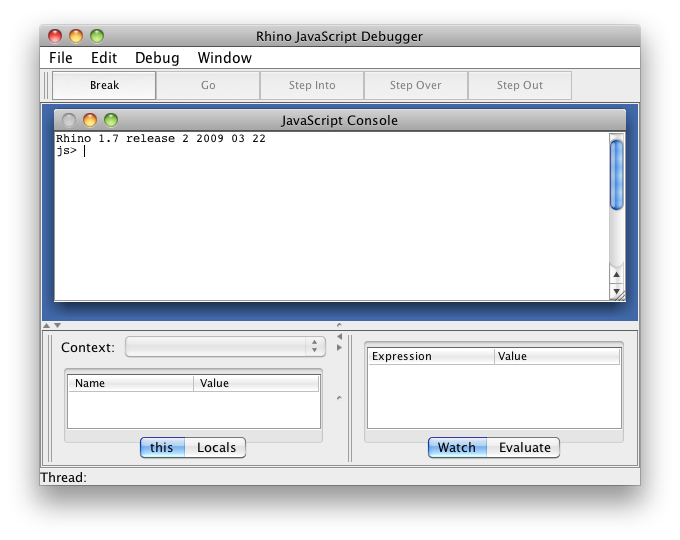The image size is (680, 540).
Task: Click the Rhino 1.7 release text line
Action: point(160,138)
